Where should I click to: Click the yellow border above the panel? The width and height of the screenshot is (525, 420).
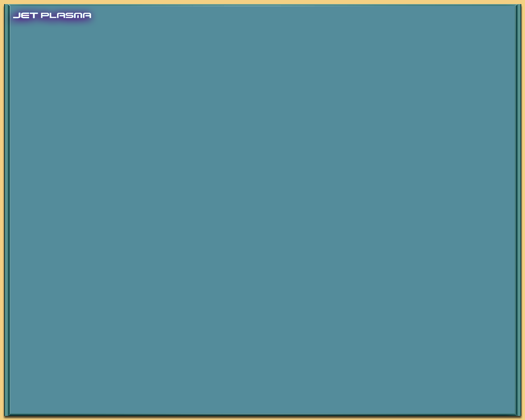[262, 2]
